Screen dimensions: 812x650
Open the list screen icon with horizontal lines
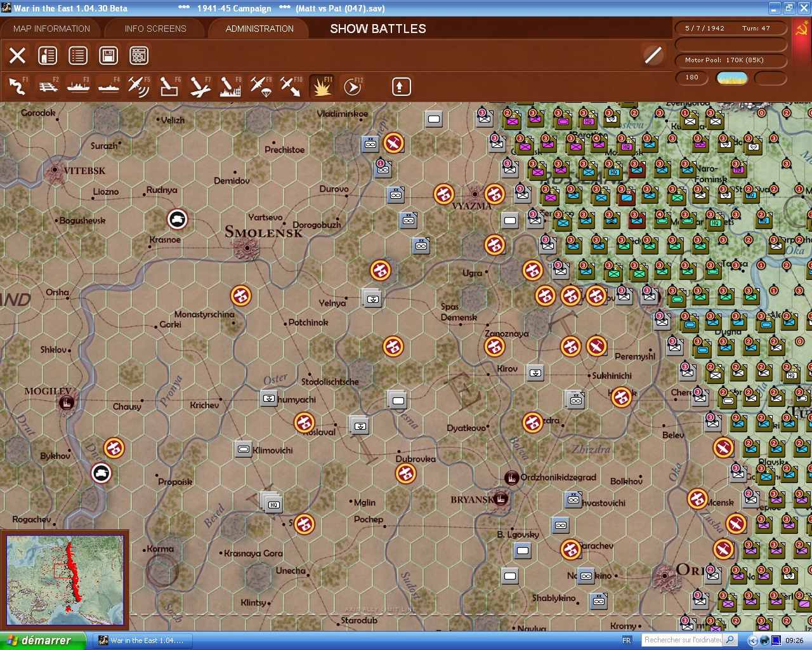[x=78, y=56]
